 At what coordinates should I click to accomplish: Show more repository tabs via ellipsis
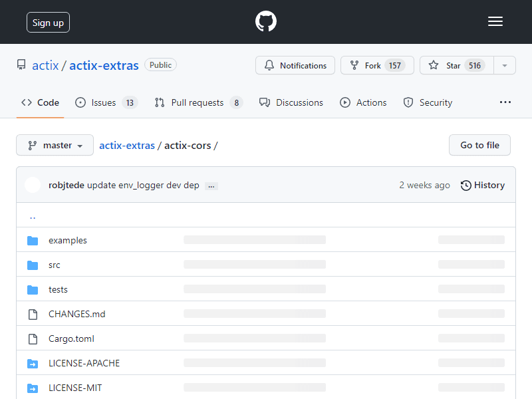coord(505,102)
